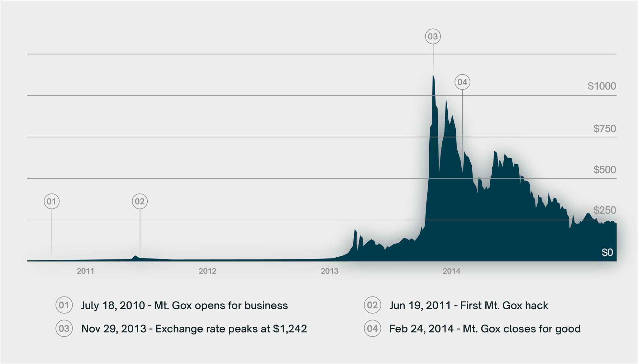Screen dimensions: 638x364
Task: Click the 03 icon in the legend
Action: [x=64, y=329]
